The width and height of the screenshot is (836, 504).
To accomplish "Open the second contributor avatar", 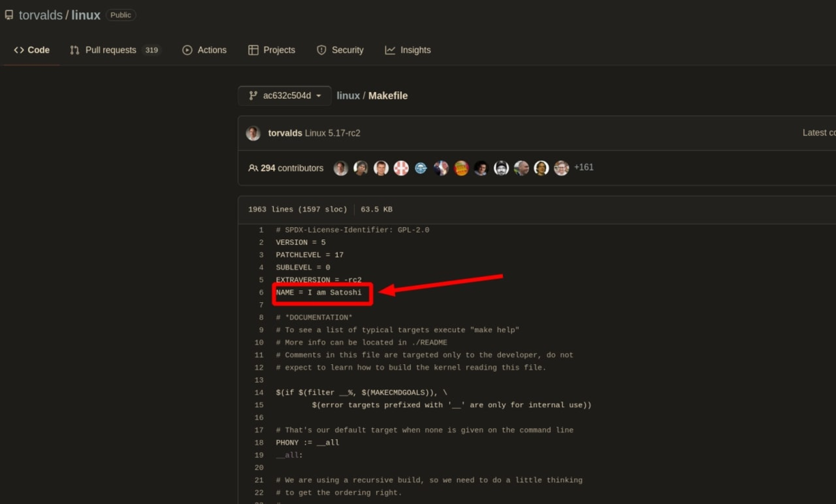I will pos(361,168).
